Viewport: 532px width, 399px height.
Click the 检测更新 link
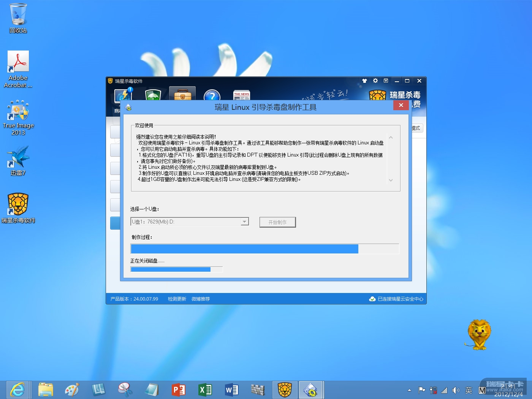coord(177,299)
